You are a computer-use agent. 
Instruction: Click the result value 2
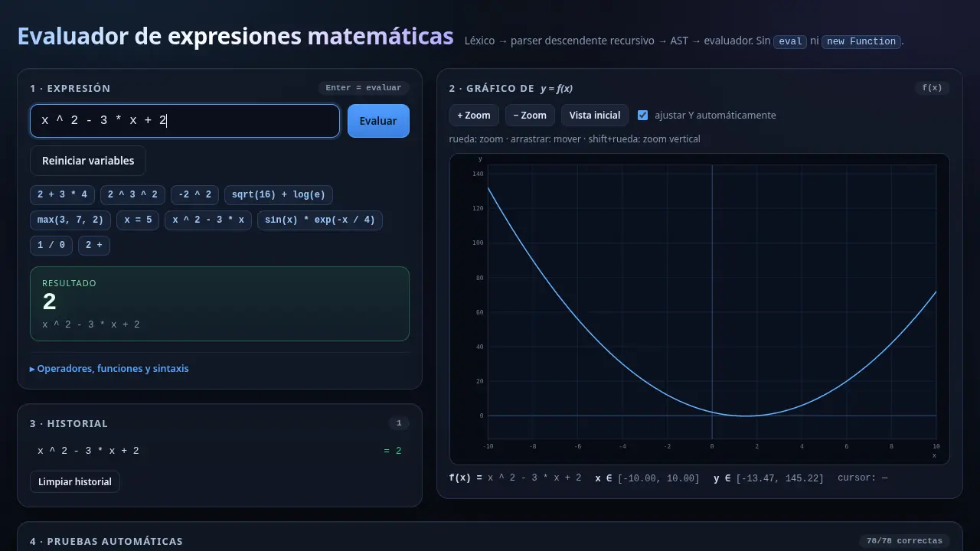[49, 302]
